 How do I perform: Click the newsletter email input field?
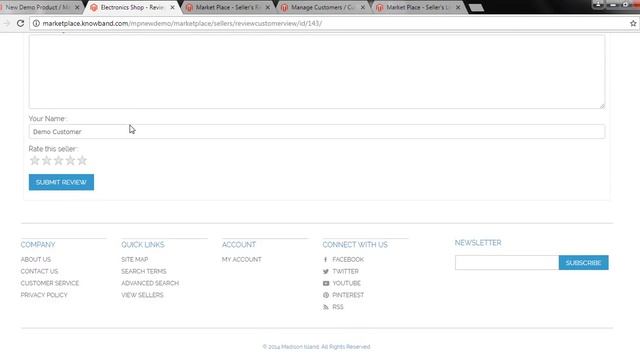click(x=507, y=262)
